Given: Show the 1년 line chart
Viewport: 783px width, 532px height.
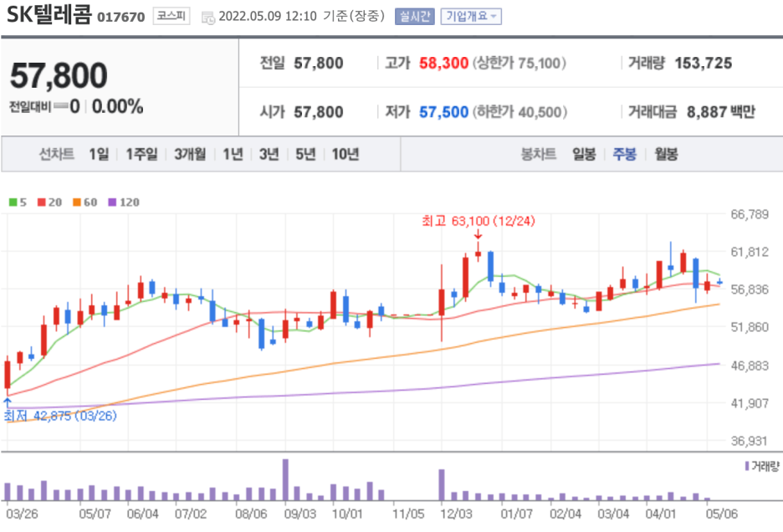Looking at the screenshot, I should click(233, 155).
